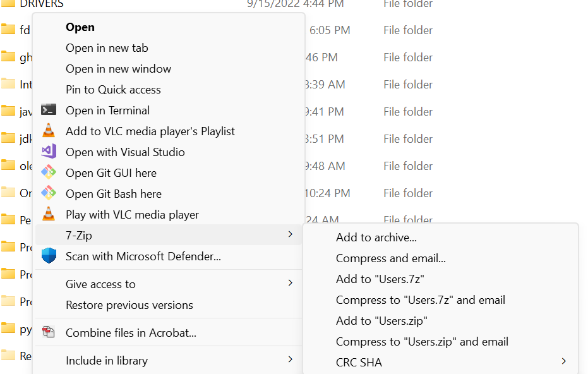Click the Microsoft Defender shield icon
The image size is (588, 374).
coord(49,256)
